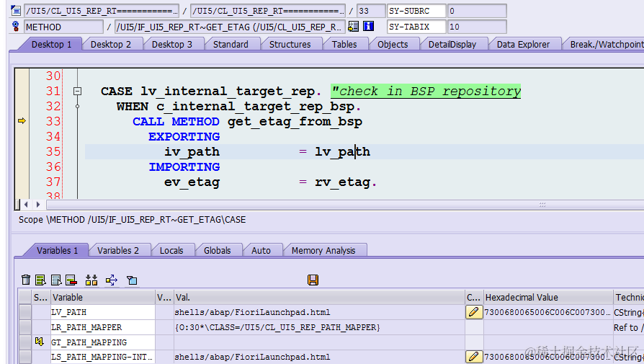The image size is (644, 364).
Task: Open the Desktop 3 tab
Action: pyautogui.click(x=171, y=45)
